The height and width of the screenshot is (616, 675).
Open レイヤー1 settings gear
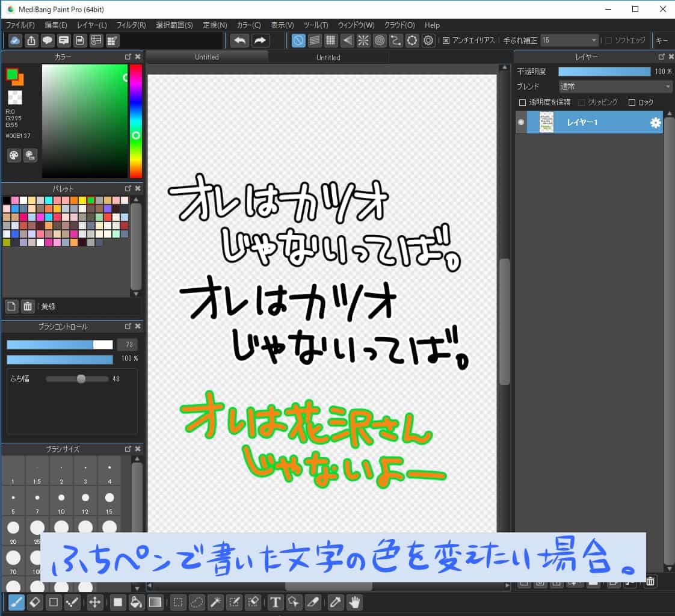[655, 123]
